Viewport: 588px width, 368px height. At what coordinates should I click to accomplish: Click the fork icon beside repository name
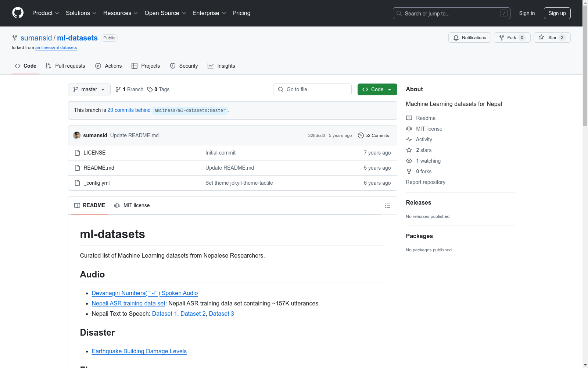click(x=15, y=38)
